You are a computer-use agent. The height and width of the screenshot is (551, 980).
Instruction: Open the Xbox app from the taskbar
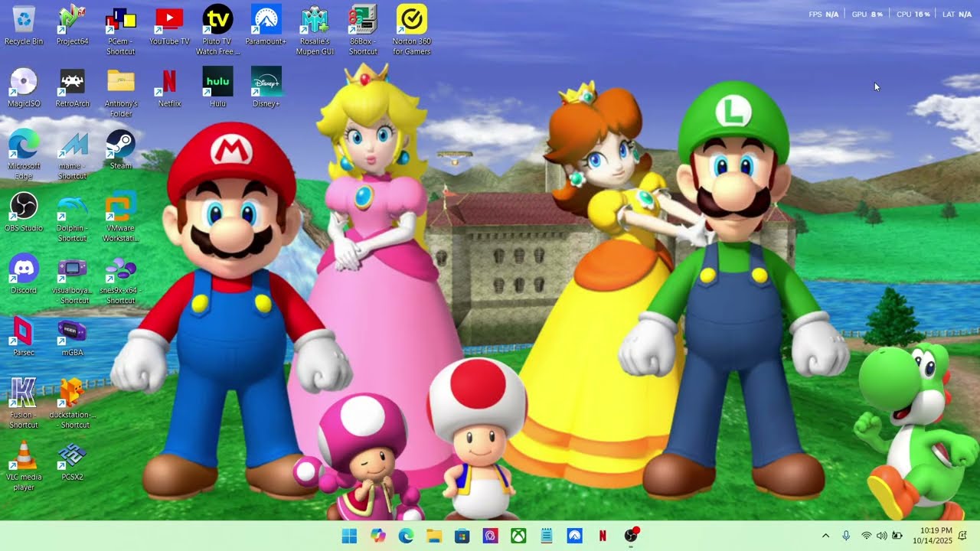(518, 536)
